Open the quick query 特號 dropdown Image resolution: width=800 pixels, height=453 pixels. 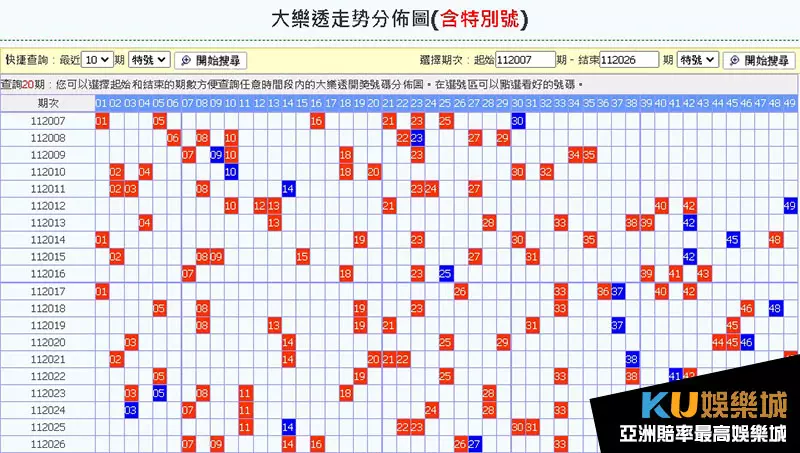click(x=149, y=60)
